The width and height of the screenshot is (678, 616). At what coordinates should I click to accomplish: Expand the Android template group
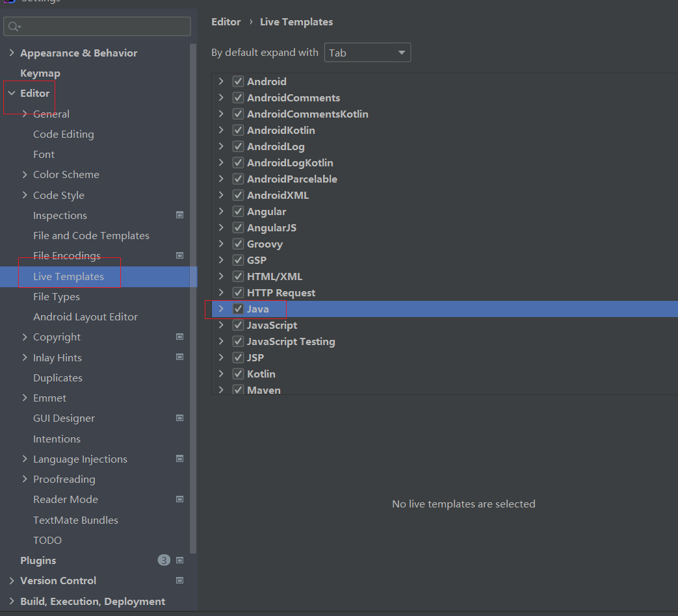pos(221,81)
